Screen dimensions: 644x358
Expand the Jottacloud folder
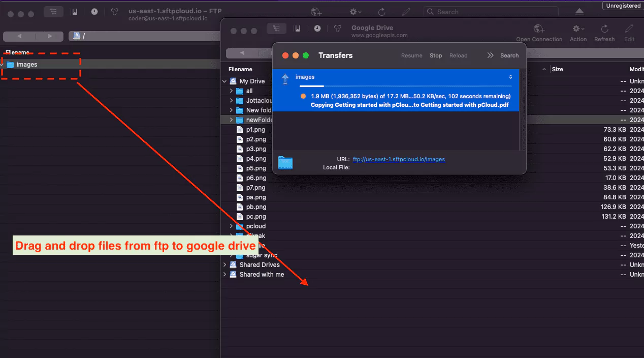(x=232, y=101)
